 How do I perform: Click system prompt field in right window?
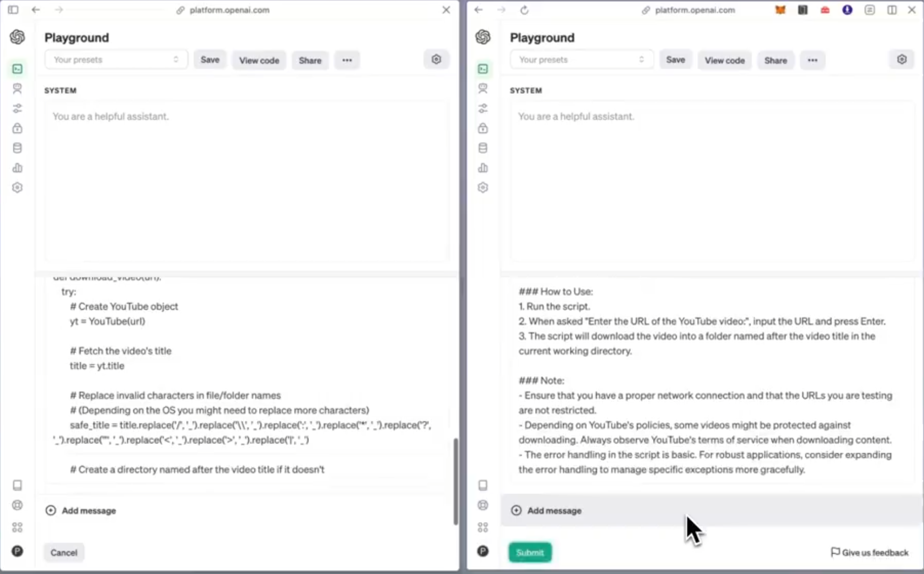pos(713,181)
